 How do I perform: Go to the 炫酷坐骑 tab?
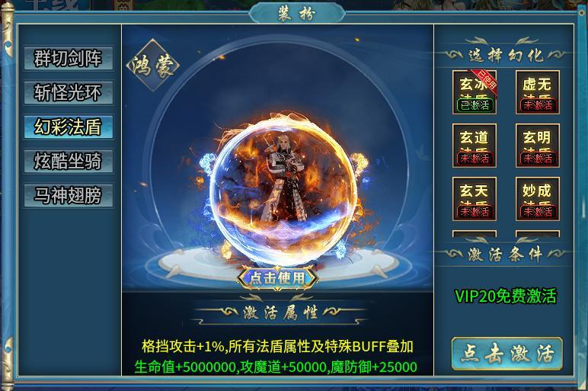point(69,162)
